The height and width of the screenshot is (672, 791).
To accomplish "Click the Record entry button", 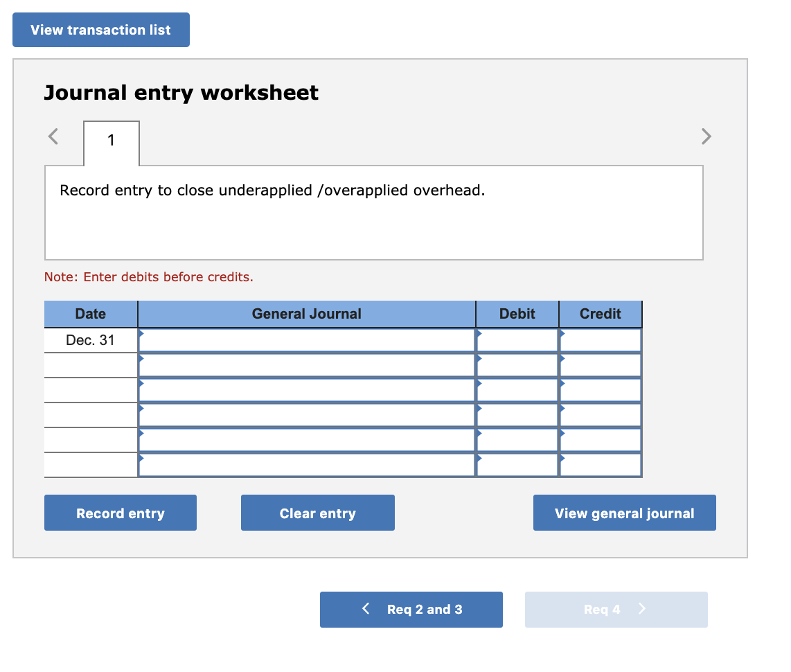I will [x=121, y=513].
